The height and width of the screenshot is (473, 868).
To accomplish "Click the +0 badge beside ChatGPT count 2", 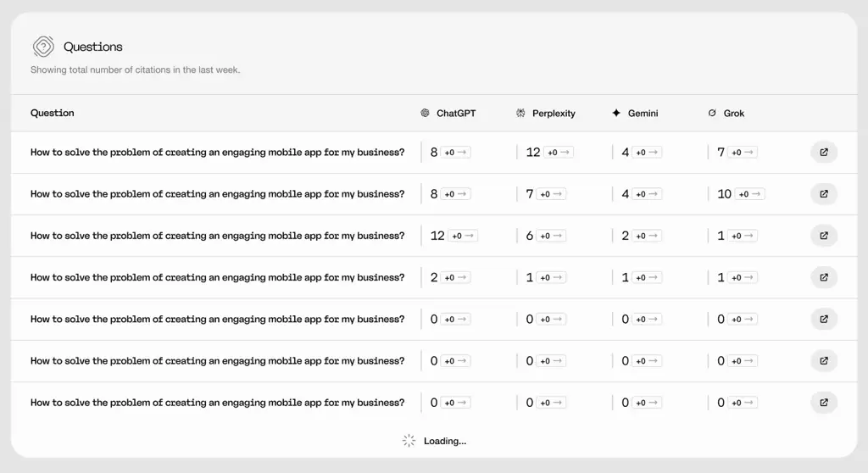I will pyautogui.click(x=456, y=277).
